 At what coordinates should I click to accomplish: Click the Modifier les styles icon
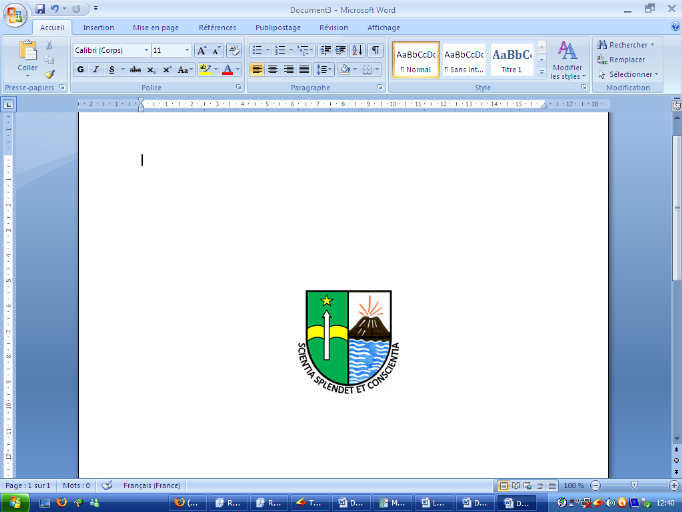tap(568, 58)
